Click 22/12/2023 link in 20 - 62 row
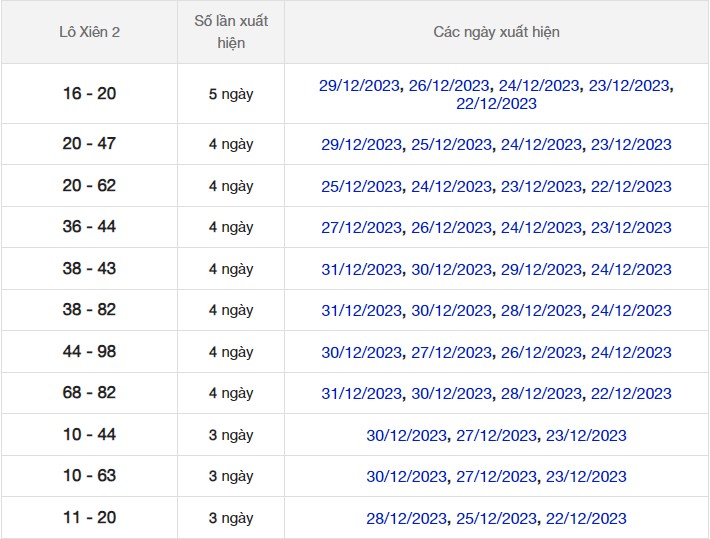 pos(631,187)
